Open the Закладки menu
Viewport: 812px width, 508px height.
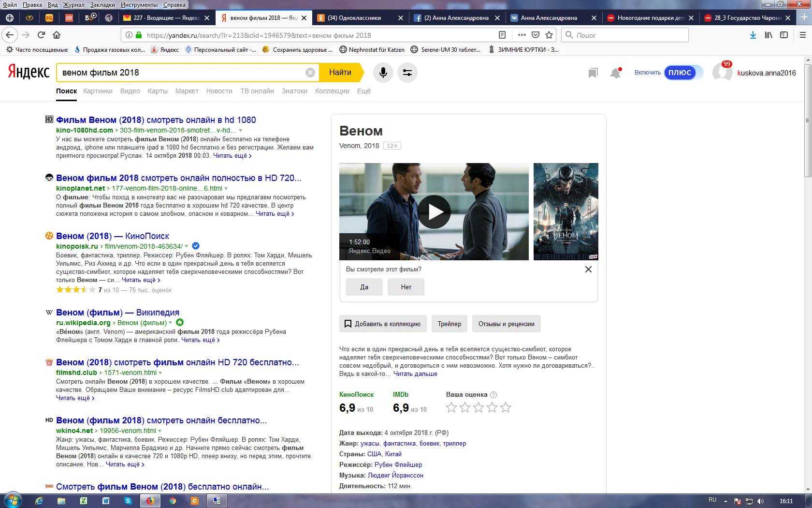[x=102, y=5]
